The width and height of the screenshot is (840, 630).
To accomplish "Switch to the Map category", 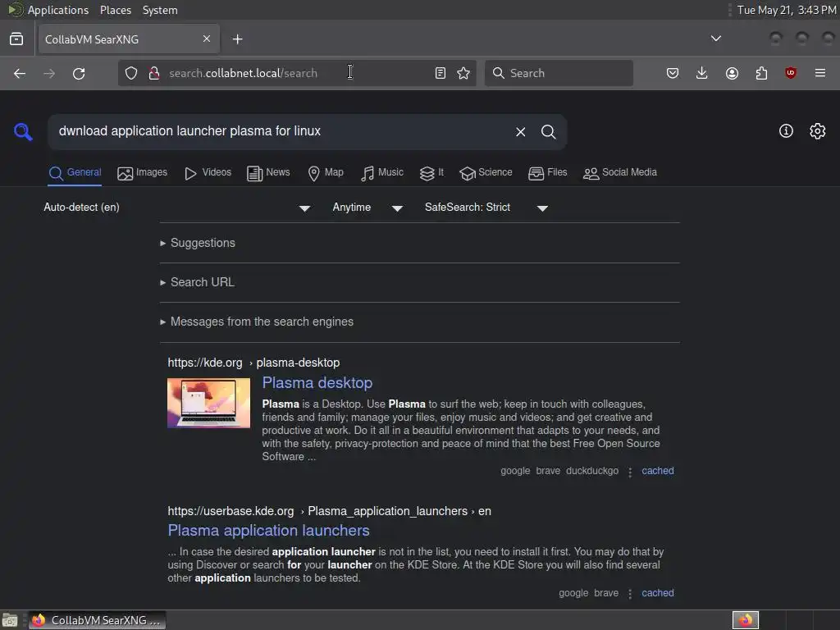I will pyautogui.click(x=325, y=172).
